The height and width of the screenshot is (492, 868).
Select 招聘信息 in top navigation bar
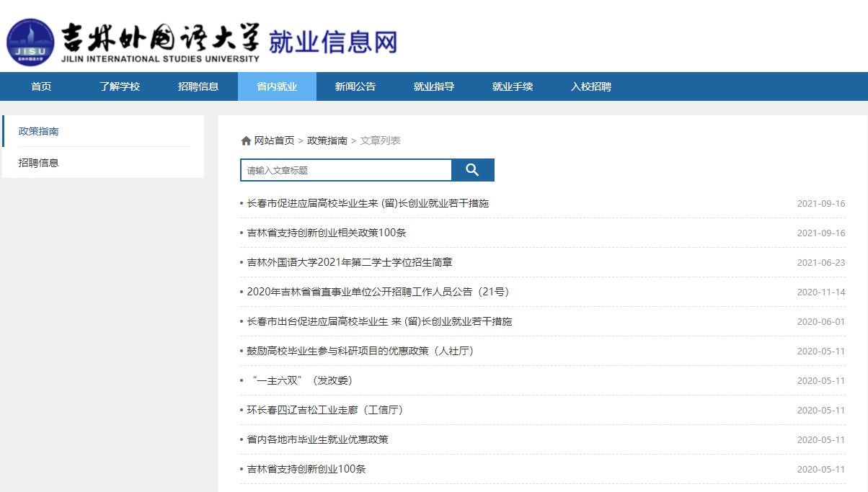(198, 86)
